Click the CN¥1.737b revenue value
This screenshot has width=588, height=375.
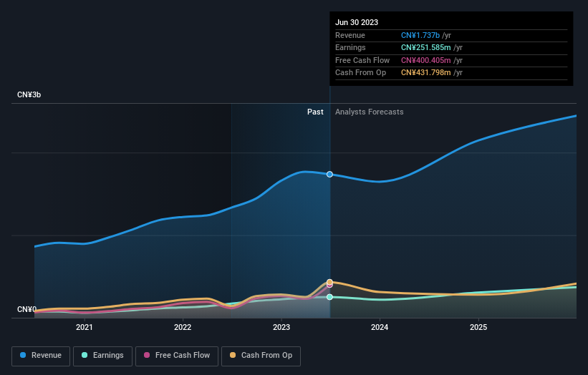point(420,35)
